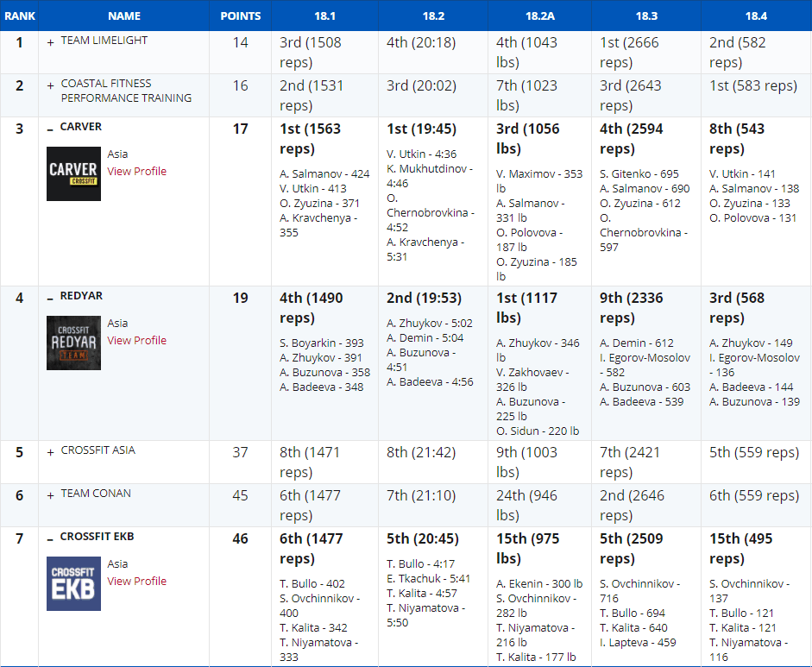The height and width of the screenshot is (667, 812).
Task: Click CROSSFIT ASIA's 8th (21:42) result
Action: click(421, 452)
